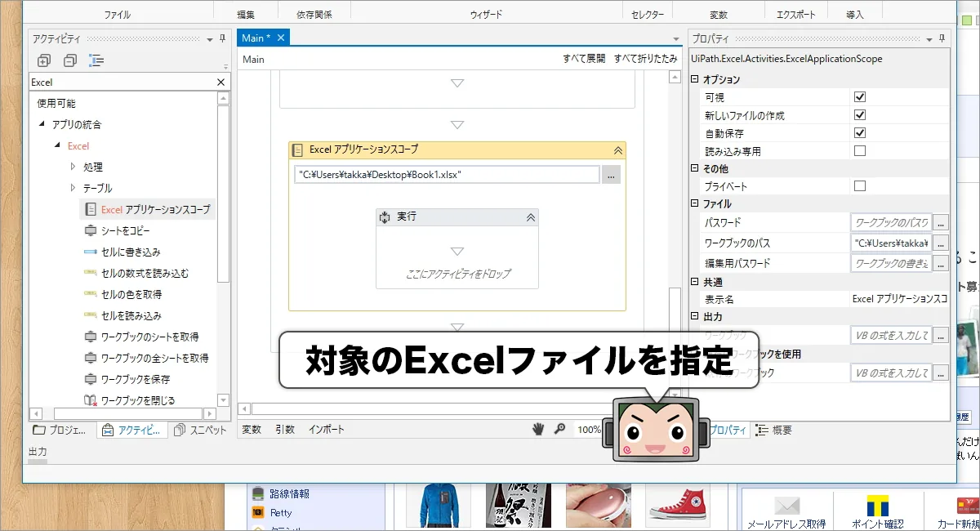This screenshot has height=531, width=980.
Task: Click the ellipsis button for パスワード property
Action: coord(941,222)
